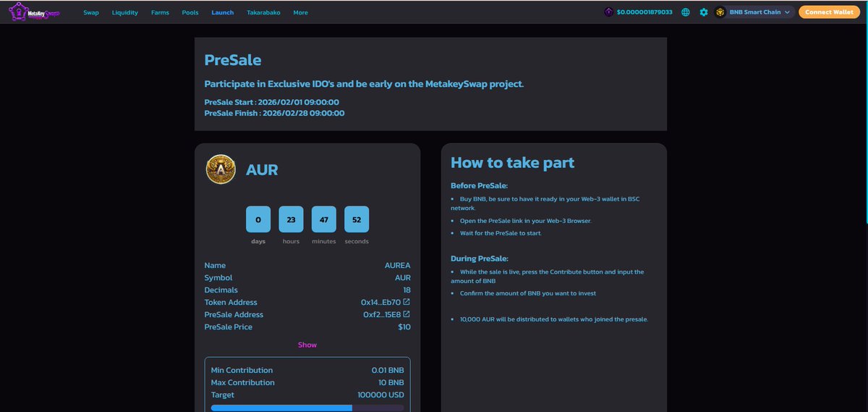
Task: Click the days countdown box
Action: tap(258, 219)
